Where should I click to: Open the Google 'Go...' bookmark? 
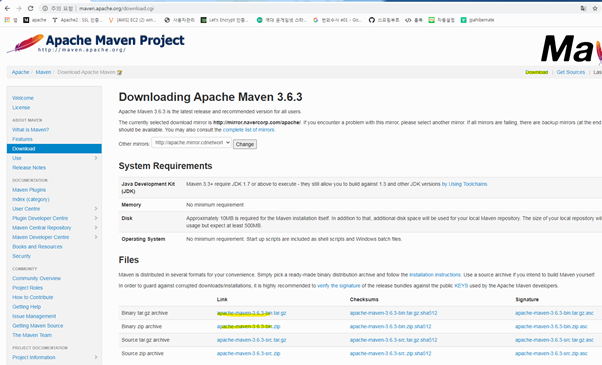pos(337,20)
